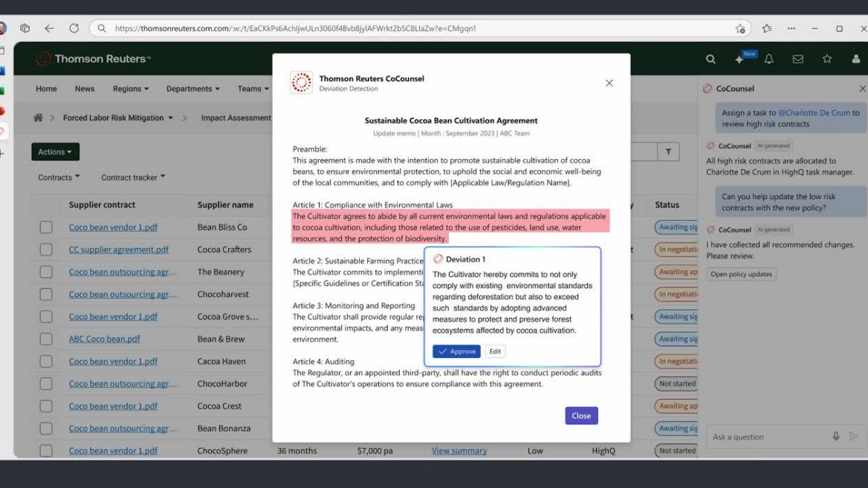Open the filter funnel icon above the contract table
Viewport: 868px width, 488px height.
click(x=668, y=151)
